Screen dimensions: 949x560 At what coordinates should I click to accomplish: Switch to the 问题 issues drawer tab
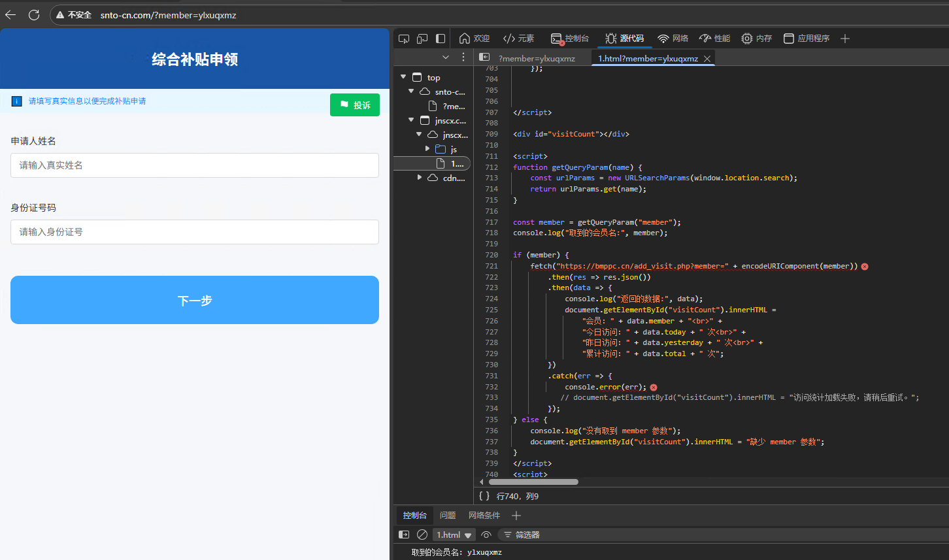click(448, 516)
